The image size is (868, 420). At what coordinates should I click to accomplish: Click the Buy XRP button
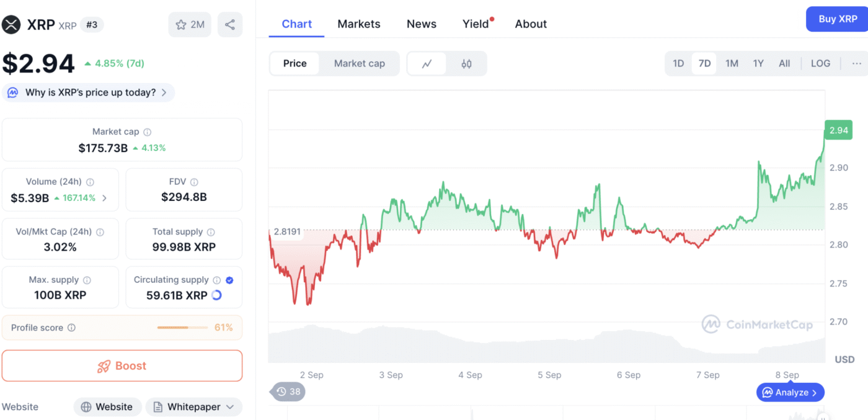click(838, 19)
